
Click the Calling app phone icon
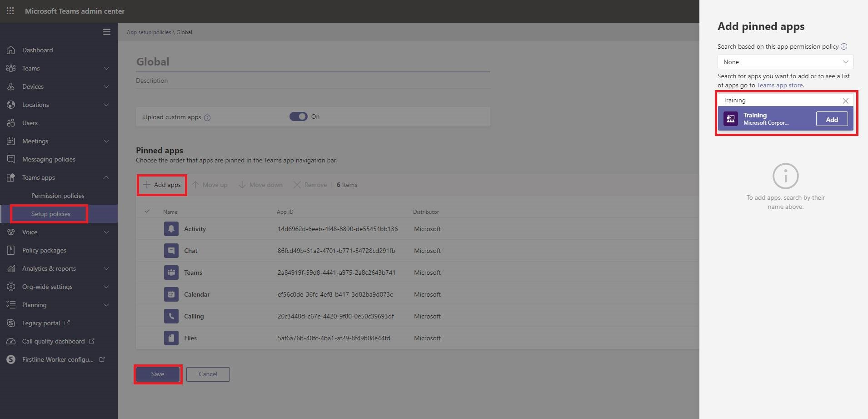[171, 316]
